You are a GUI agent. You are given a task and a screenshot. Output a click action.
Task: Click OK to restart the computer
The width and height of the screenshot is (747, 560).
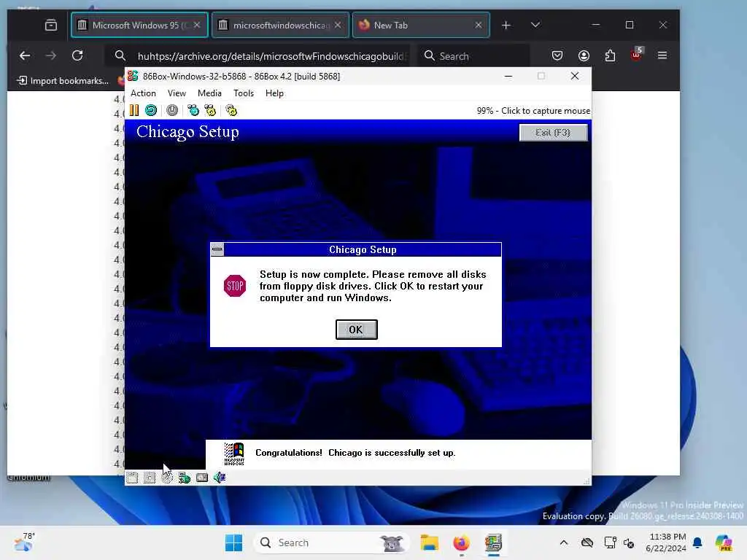[356, 330]
